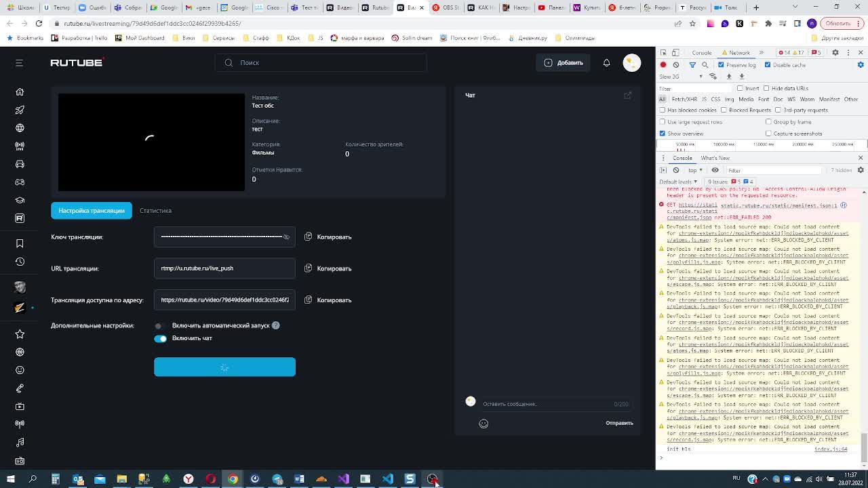Open the Default levels dropdown
The image size is (868, 488).
(x=678, y=182)
